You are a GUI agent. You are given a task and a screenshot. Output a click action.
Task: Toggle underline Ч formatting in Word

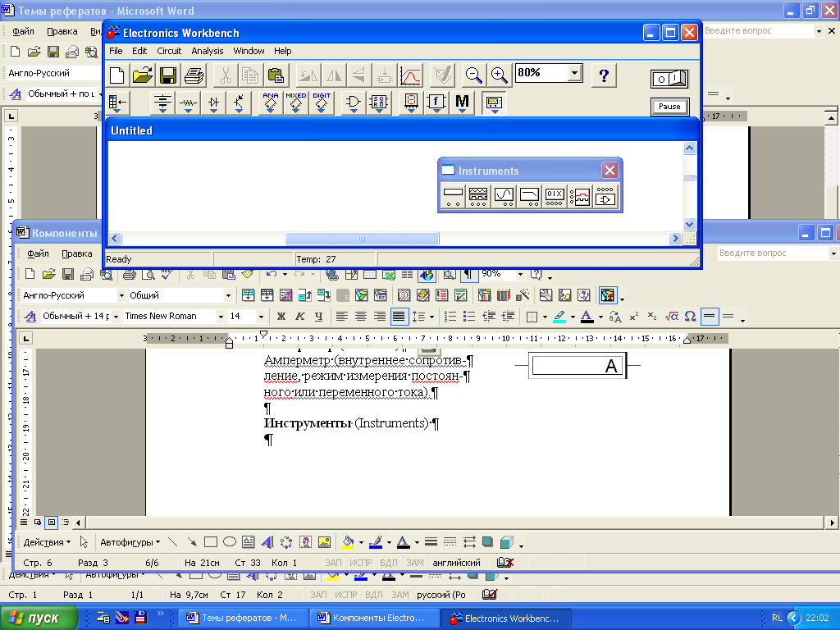[x=319, y=316]
